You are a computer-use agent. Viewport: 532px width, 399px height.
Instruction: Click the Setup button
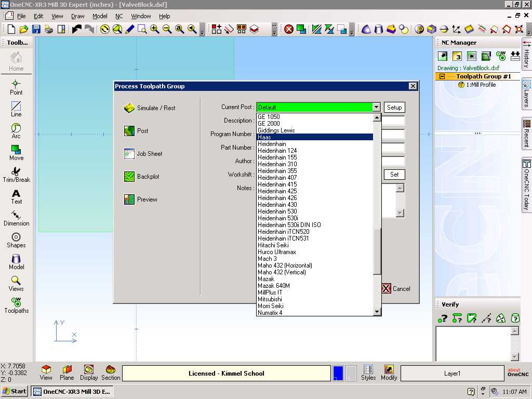click(394, 107)
